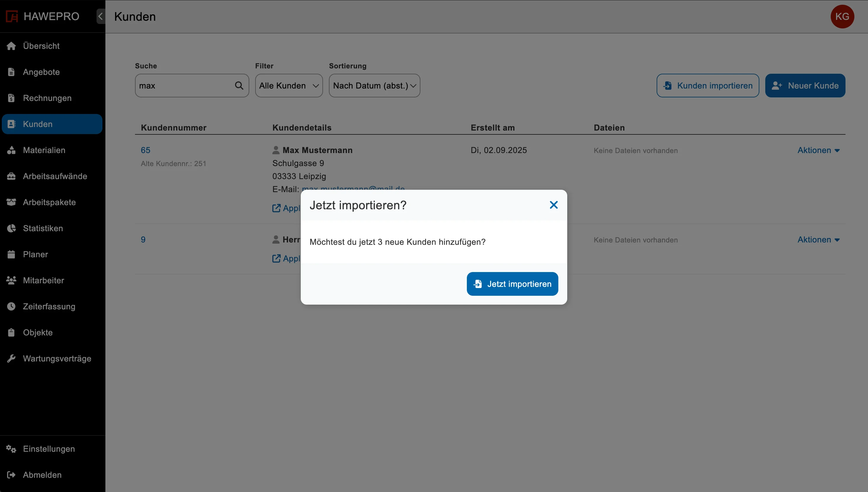The width and height of the screenshot is (868, 492).
Task: Click the Kunden importieren button
Action: pyautogui.click(x=708, y=86)
